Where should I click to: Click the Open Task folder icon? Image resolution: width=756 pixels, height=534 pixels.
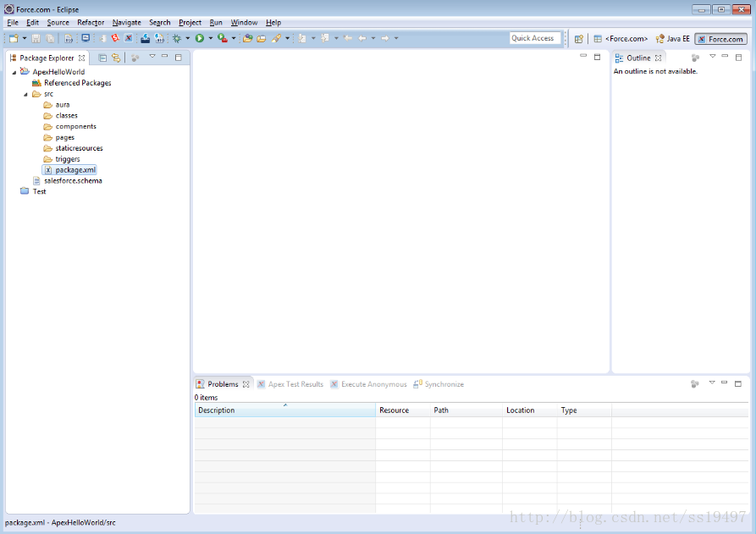(x=262, y=39)
